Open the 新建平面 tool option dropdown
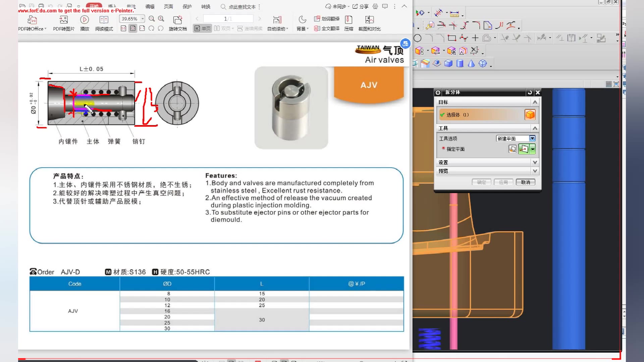 (x=532, y=138)
